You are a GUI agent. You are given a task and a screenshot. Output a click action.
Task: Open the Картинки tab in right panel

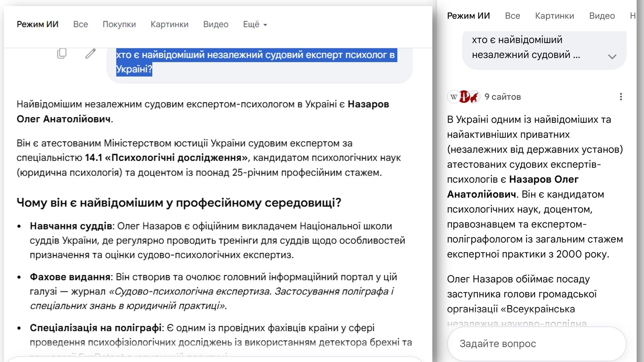coord(554,16)
